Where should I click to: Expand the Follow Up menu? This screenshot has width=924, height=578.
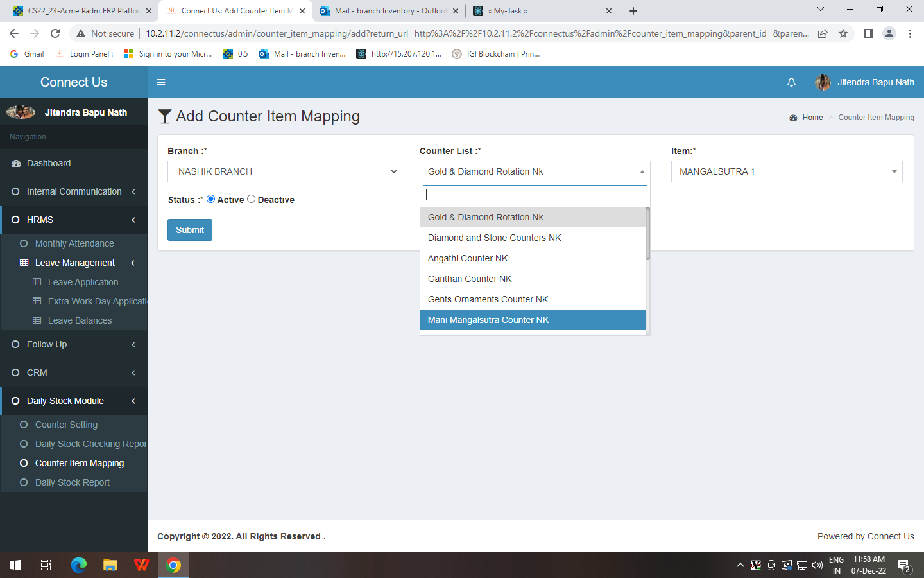[74, 344]
